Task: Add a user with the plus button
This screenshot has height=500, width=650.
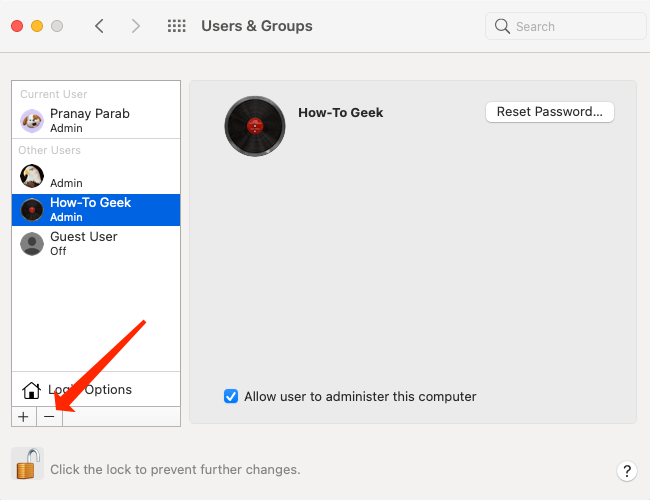Action: pyautogui.click(x=24, y=417)
